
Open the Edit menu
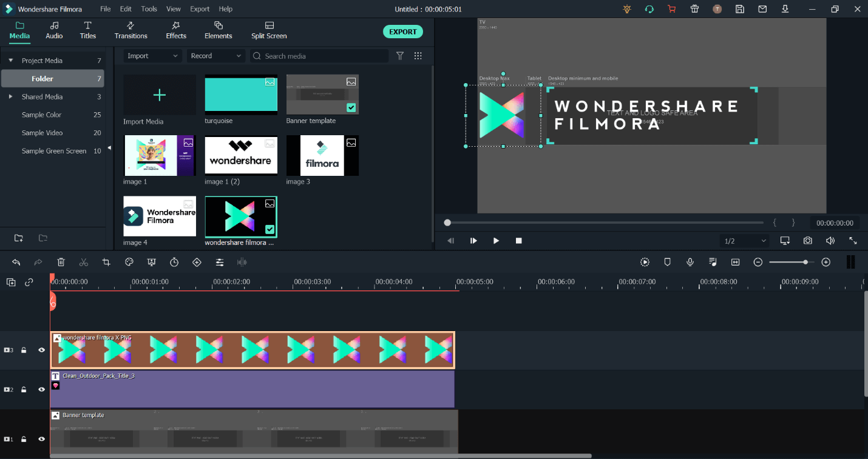pyautogui.click(x=126, y=9)
